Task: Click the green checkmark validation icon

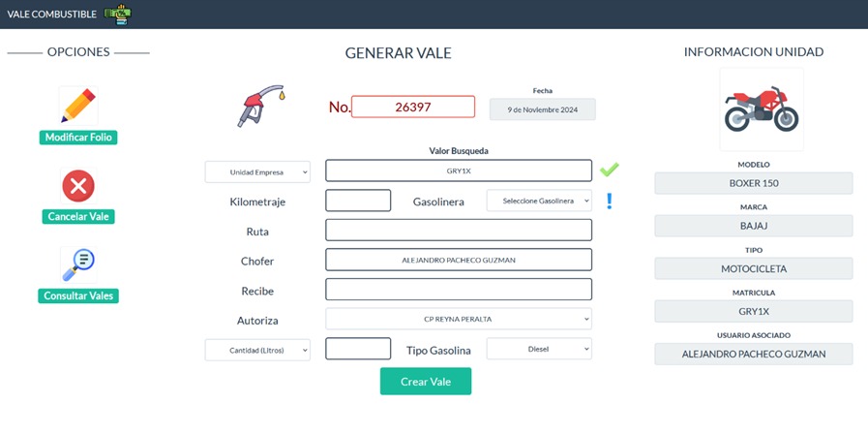Action: coord(609,170)
